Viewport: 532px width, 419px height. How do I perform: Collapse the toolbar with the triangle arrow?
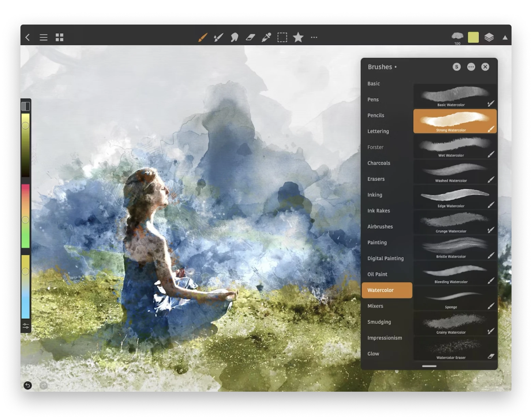pyautogui.click(x=505, y=38)
